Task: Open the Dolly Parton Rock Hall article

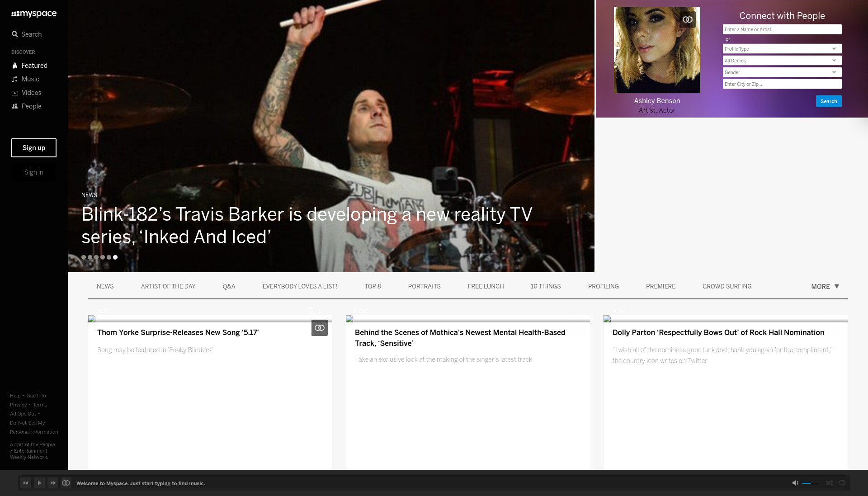Action: (x=718, y=332)
